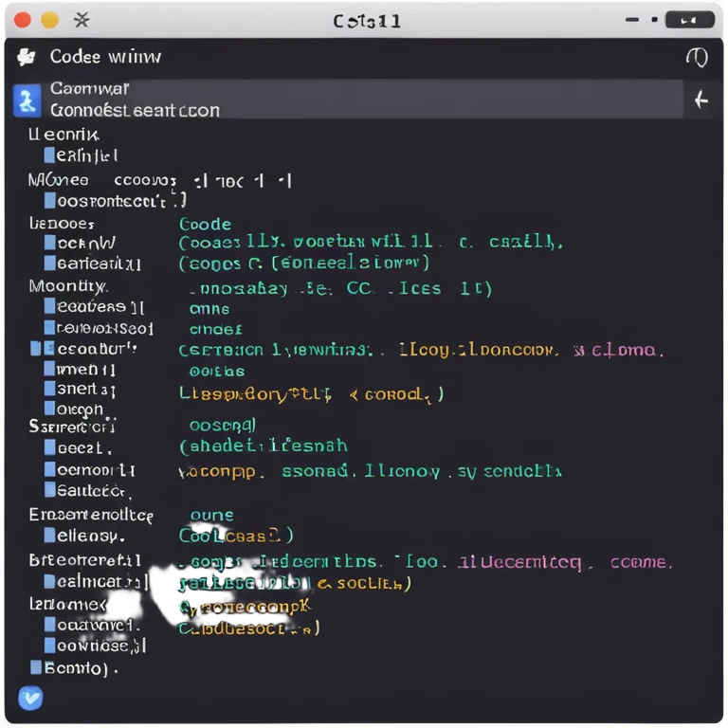
Task: Click the code line '(ahedet: lfesnah'
Action: (264, 446)
